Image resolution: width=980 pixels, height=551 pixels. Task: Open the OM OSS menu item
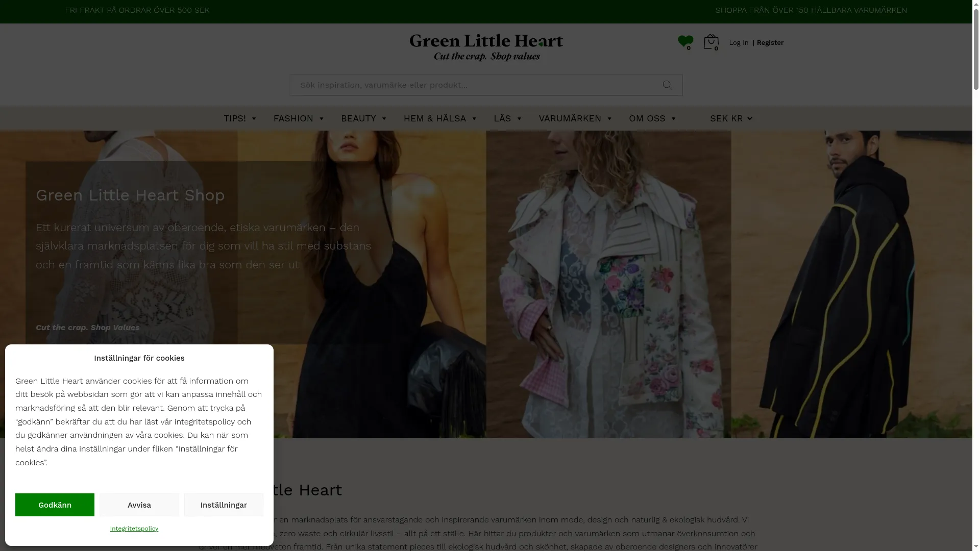(647, 118)
